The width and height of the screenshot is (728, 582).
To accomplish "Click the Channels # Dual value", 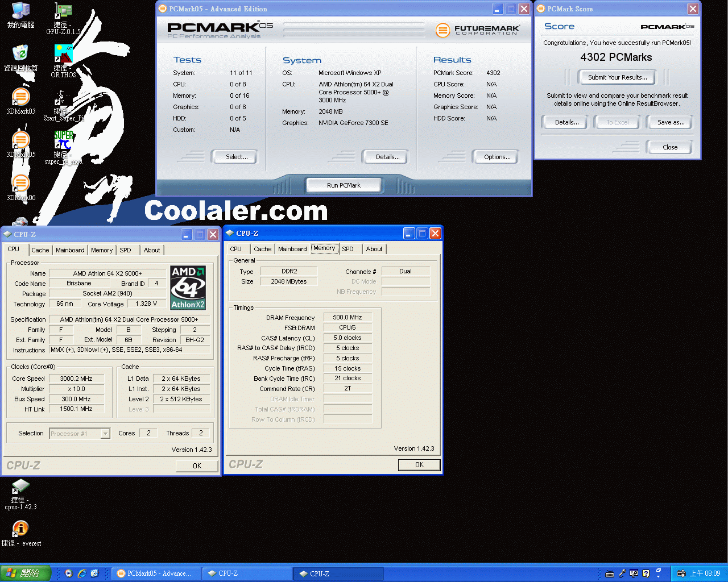I will [406, 272].
